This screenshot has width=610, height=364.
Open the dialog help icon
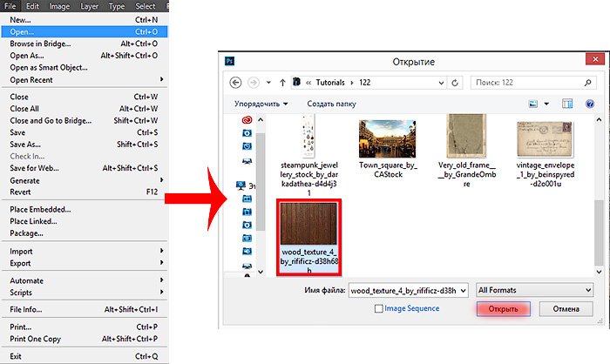point(590,104)
